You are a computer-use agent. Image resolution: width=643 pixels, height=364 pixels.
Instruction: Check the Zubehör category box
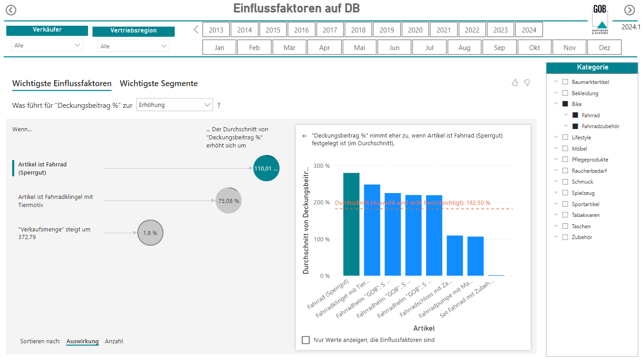coord(565,237)
